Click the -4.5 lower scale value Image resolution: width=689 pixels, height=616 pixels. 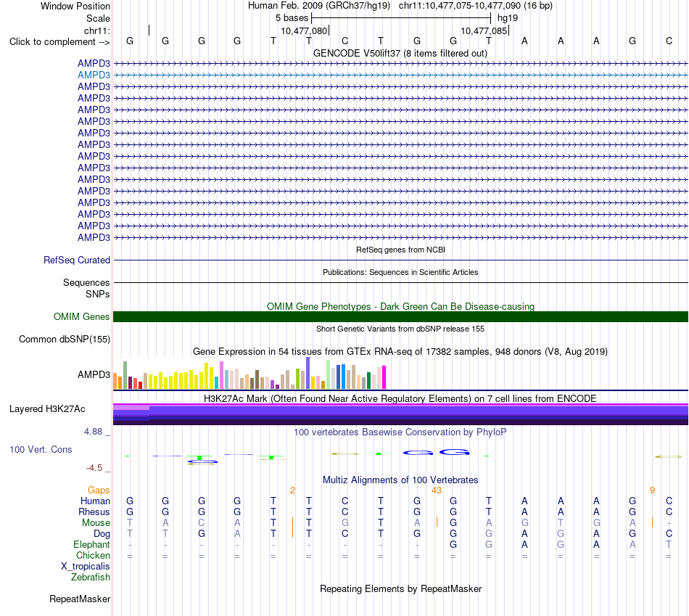(94, 468)
